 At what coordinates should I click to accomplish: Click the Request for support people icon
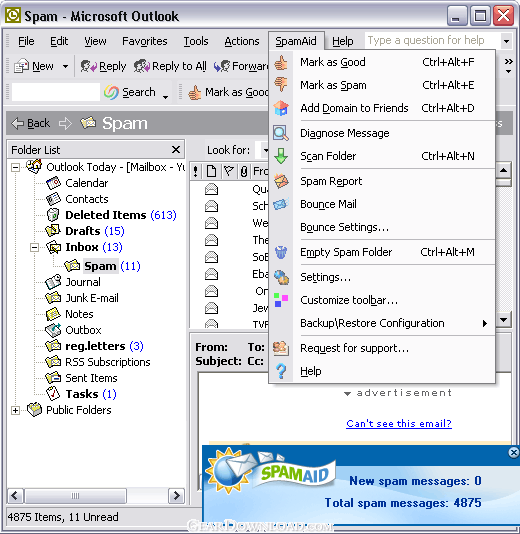coord(281,348)
